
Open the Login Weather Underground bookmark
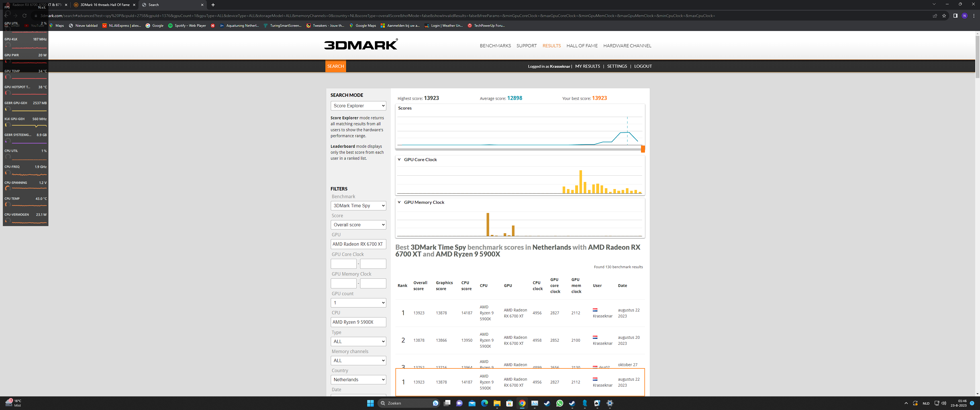point(444,25)
